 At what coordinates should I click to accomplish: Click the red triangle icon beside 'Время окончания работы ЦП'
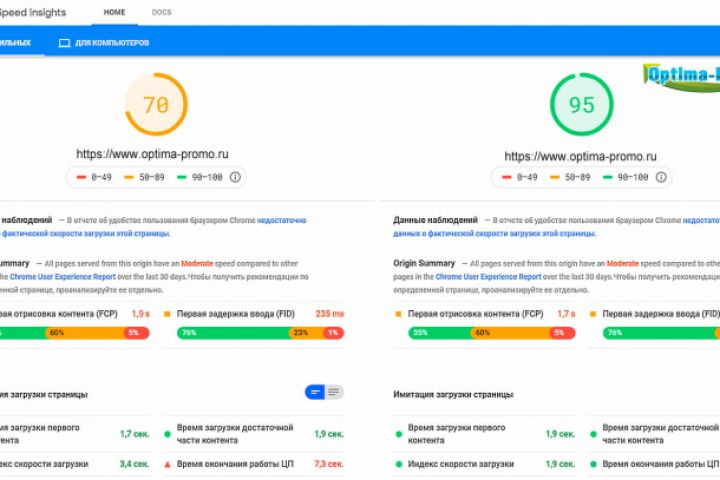(168, 464)
